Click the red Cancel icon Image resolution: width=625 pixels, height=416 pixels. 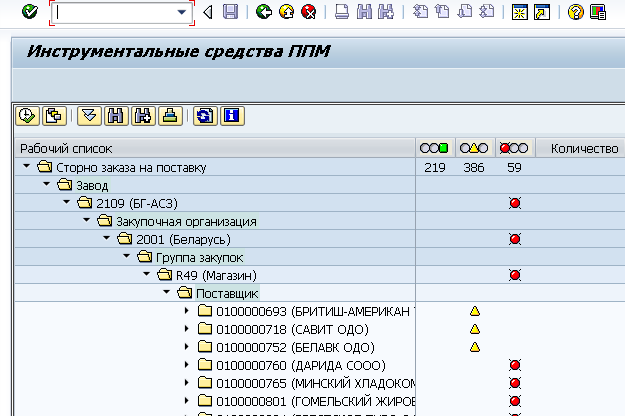[308, 12]
